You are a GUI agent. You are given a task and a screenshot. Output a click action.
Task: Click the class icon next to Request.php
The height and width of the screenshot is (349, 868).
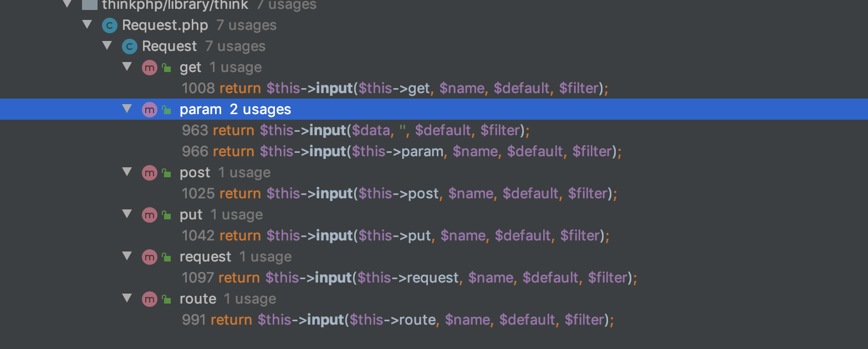(x=109, y=25)
